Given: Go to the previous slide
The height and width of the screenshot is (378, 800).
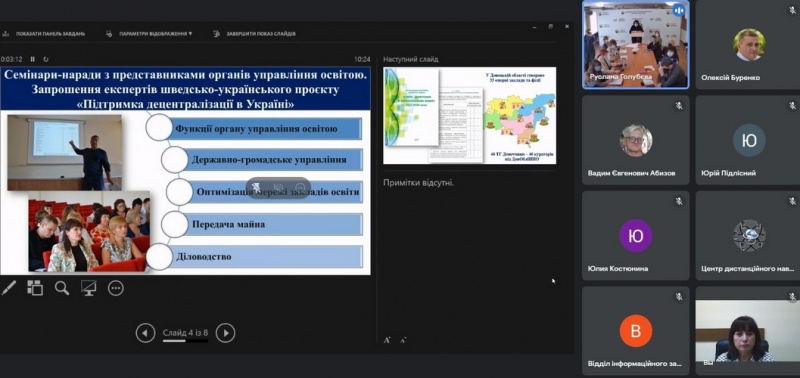Looking at the screenshot, I should [145, 333].
